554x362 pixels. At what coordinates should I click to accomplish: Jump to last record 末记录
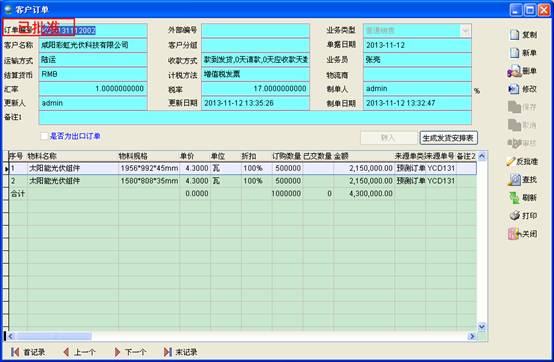(x=180, y=352)
